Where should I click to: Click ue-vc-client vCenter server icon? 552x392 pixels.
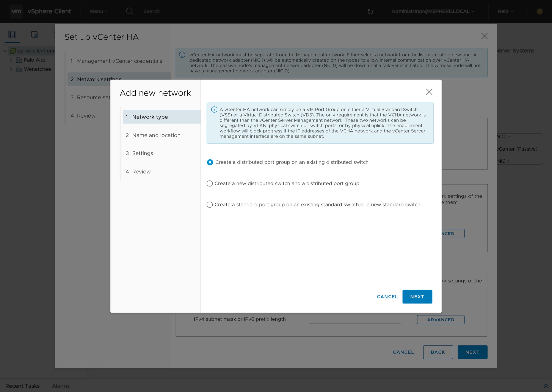pos(13,51)
